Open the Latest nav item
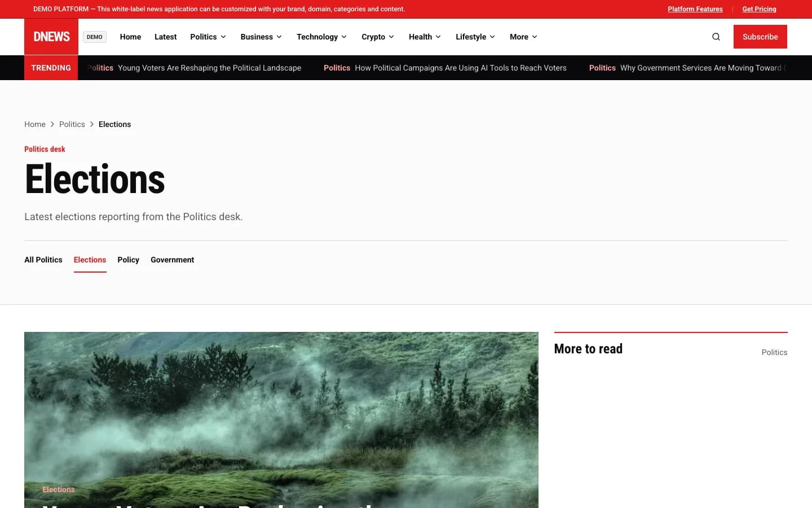Image resolution: width=812 pixels, height=508 pixels. [x=165, y=37]
